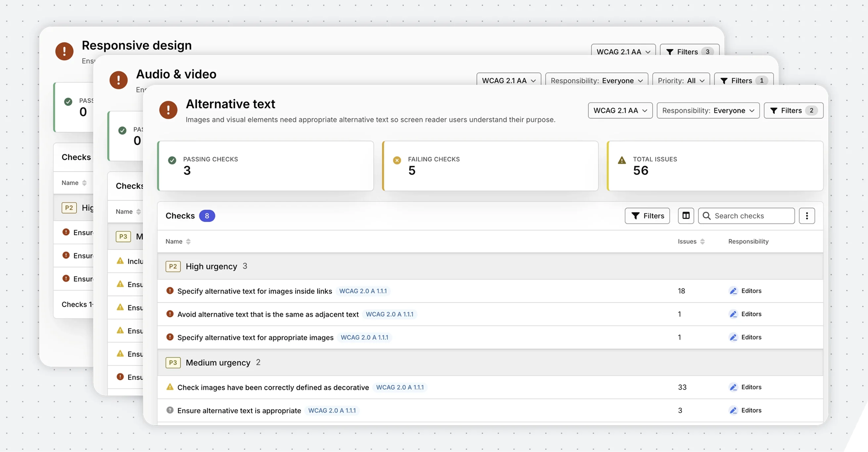This screenshot has width=868, height=452.
Task: Click the Editors pencil icon beside 18 issues
Action: click(x=733, y=291)
